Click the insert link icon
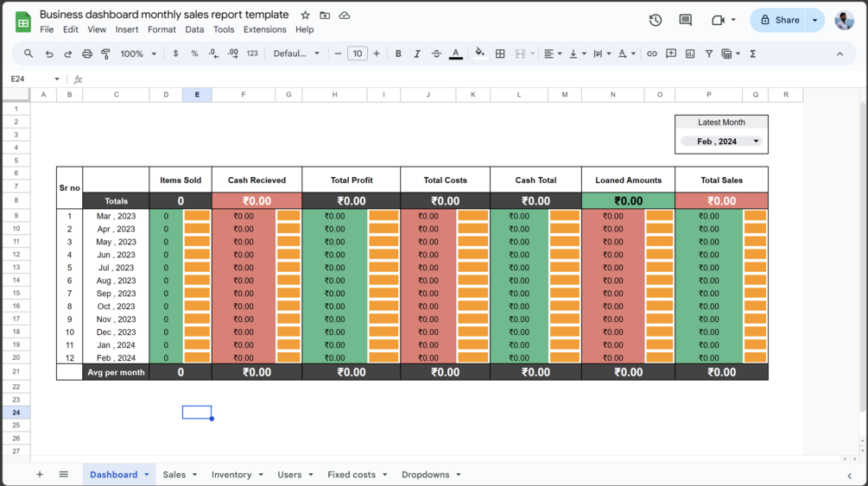This screenshot has width=868, height=486. point(652,54)
